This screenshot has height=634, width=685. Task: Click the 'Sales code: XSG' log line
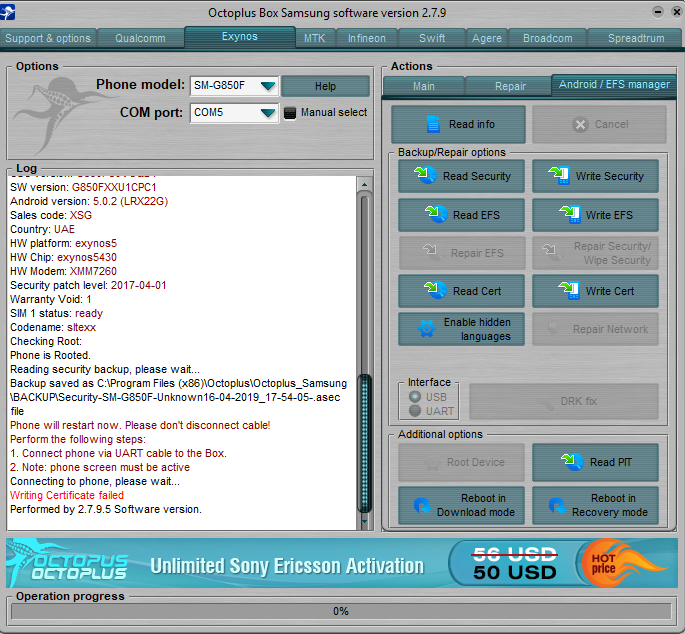click(51, 215)
